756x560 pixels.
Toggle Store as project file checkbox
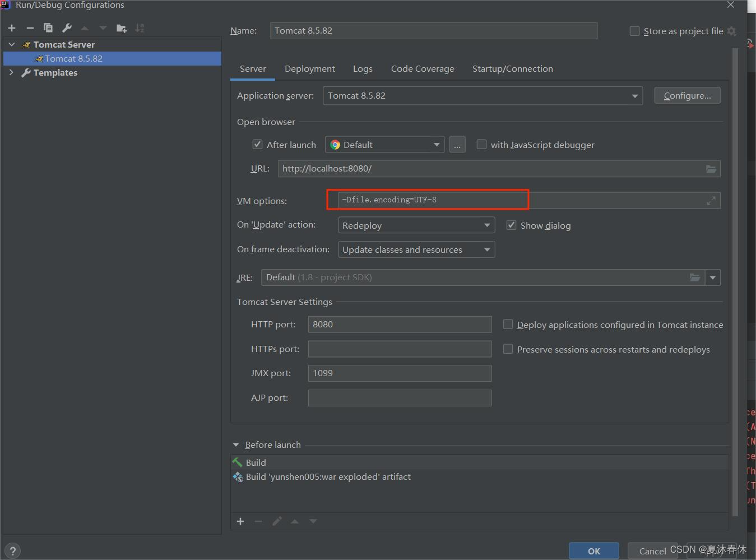click(x=634, y=31)
